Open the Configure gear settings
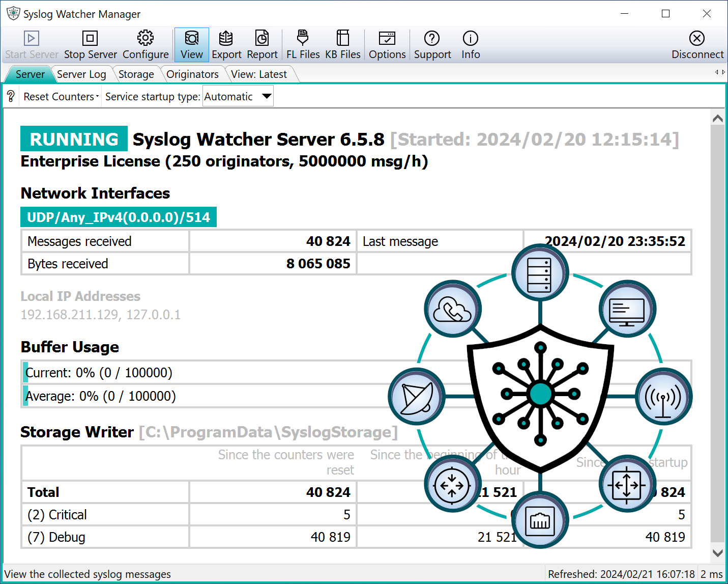The image size is (728, 584). 145,45
